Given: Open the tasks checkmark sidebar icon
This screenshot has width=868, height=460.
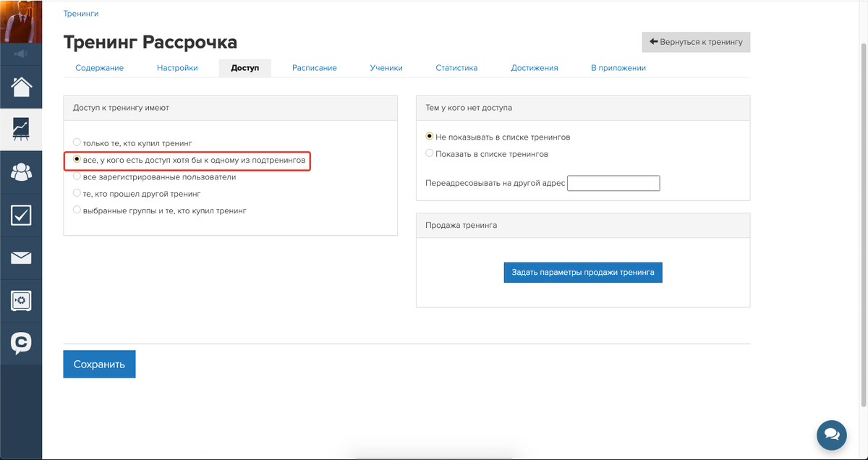Looking at the screenshot, I should 21,215.
